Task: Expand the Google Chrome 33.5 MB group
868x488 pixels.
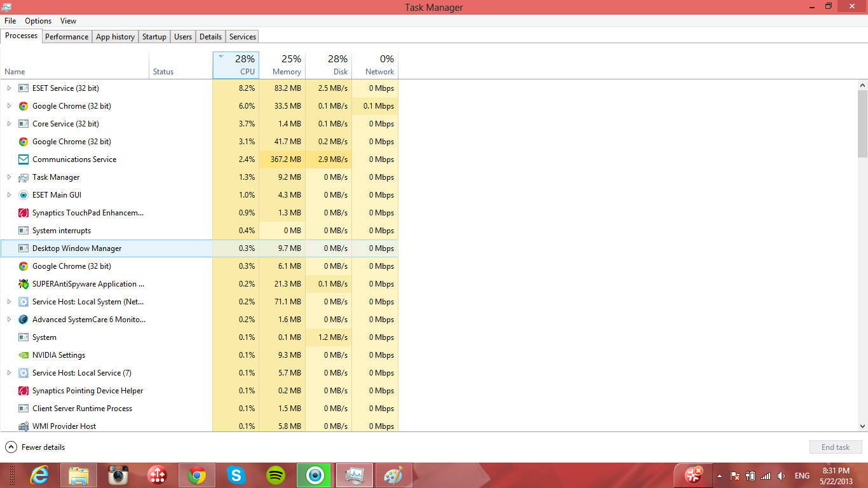Action: (x=9, y=106)
